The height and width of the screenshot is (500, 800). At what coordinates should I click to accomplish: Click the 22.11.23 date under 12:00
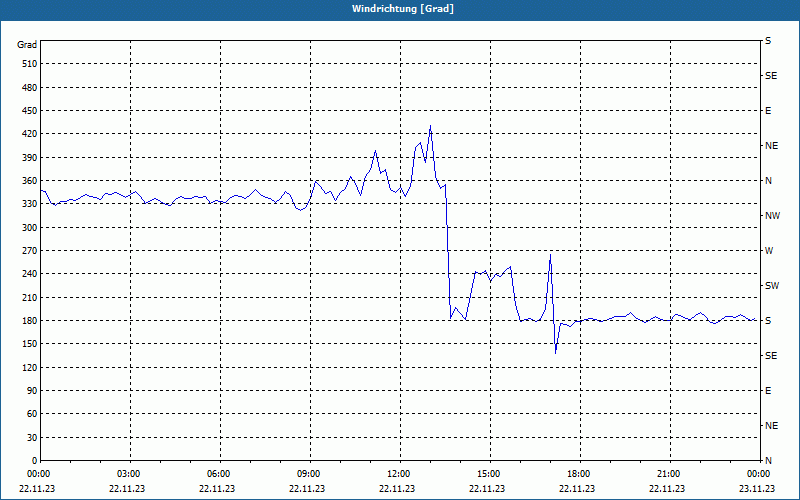(397, 489)
